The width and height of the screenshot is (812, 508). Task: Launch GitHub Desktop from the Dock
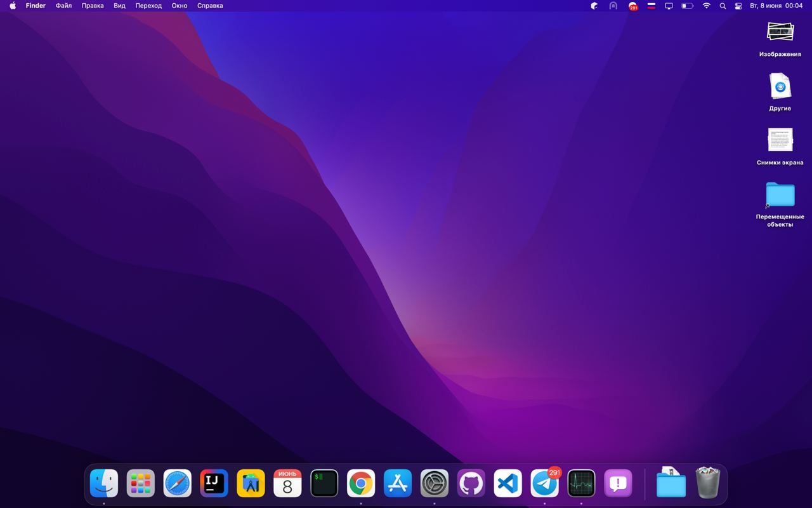click(x=471, y=483)
